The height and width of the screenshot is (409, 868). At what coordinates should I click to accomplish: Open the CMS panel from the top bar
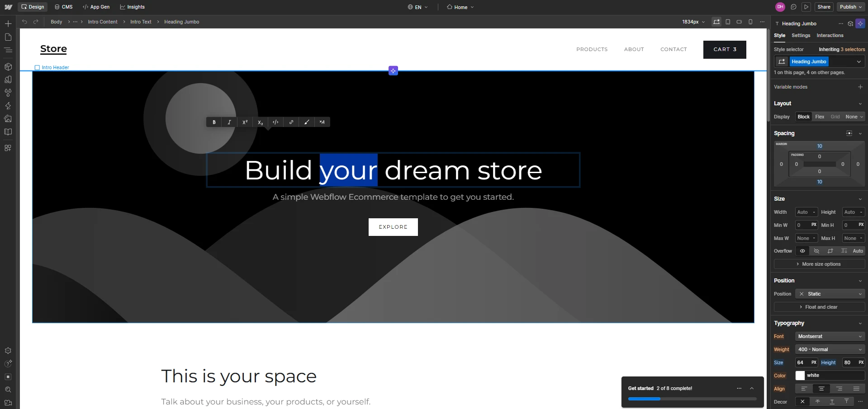pyautogui.click(x=63, y=7)
